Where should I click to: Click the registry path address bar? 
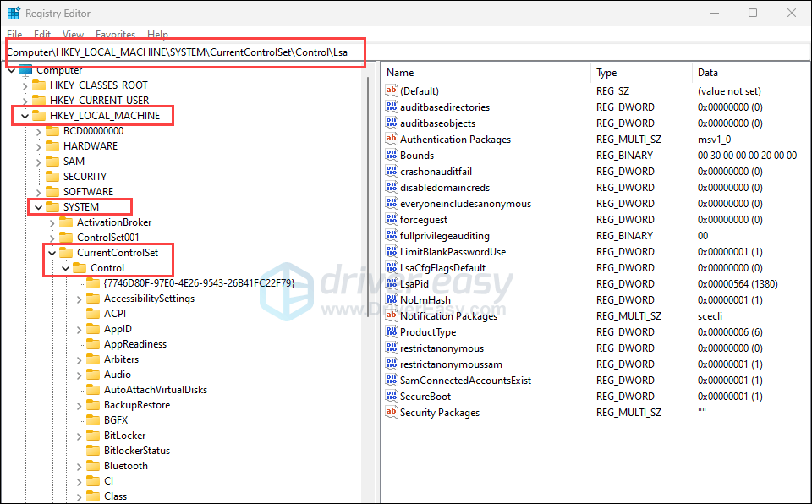pos(186,52)
